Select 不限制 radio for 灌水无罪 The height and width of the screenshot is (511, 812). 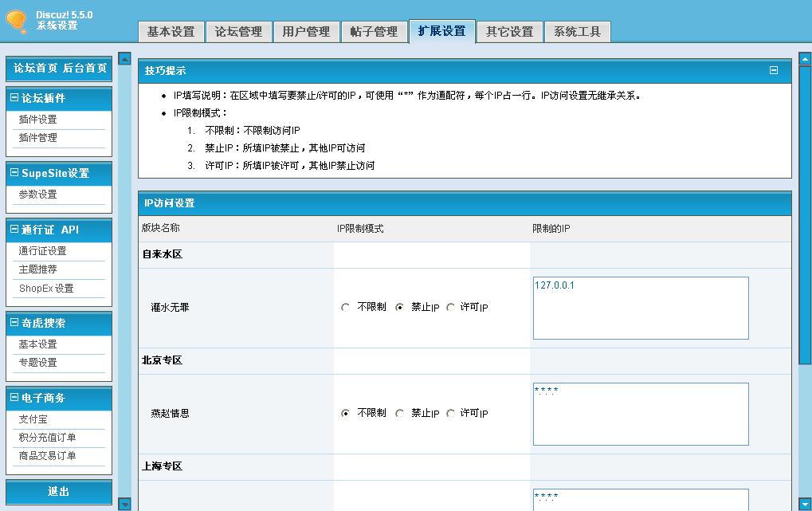click(345, 308)
